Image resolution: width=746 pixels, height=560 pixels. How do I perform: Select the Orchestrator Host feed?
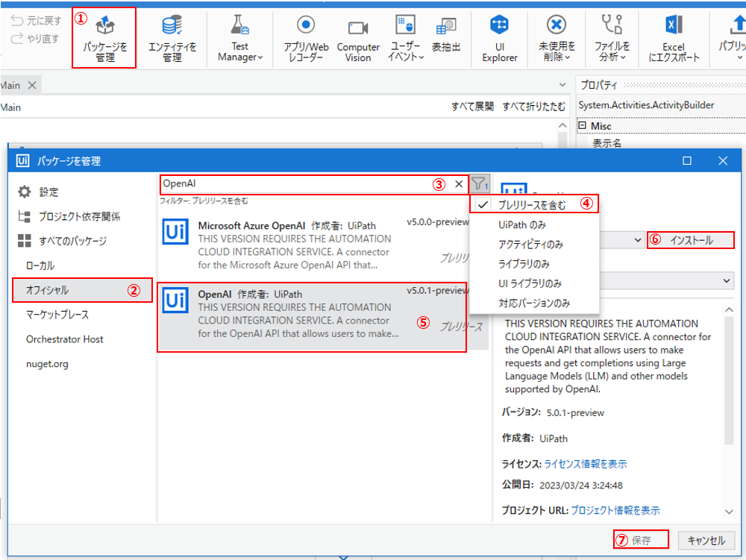pos(64,339)
